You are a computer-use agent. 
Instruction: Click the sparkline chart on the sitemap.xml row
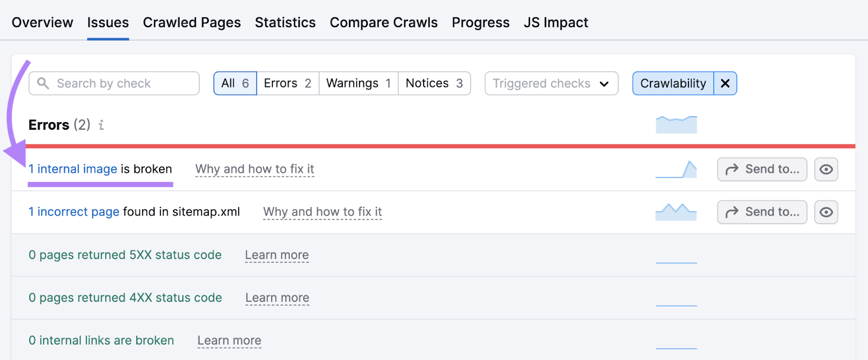pyautogui.click(x=676, y=212)
